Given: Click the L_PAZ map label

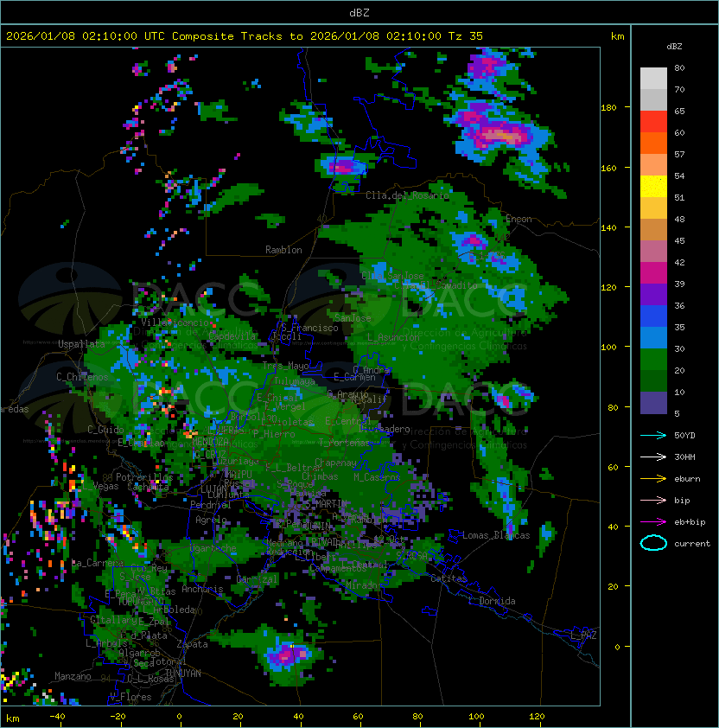Looking at the screenshot, I should 583,635.
